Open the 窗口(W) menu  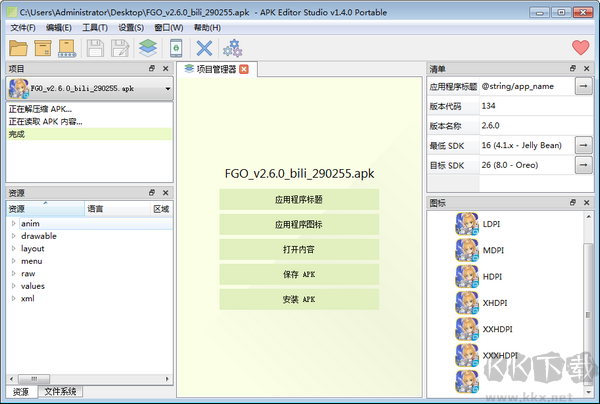[x=169, y=28]
